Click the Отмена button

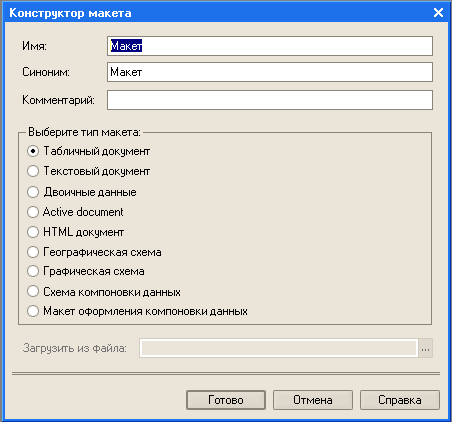[x=313, y=400]
